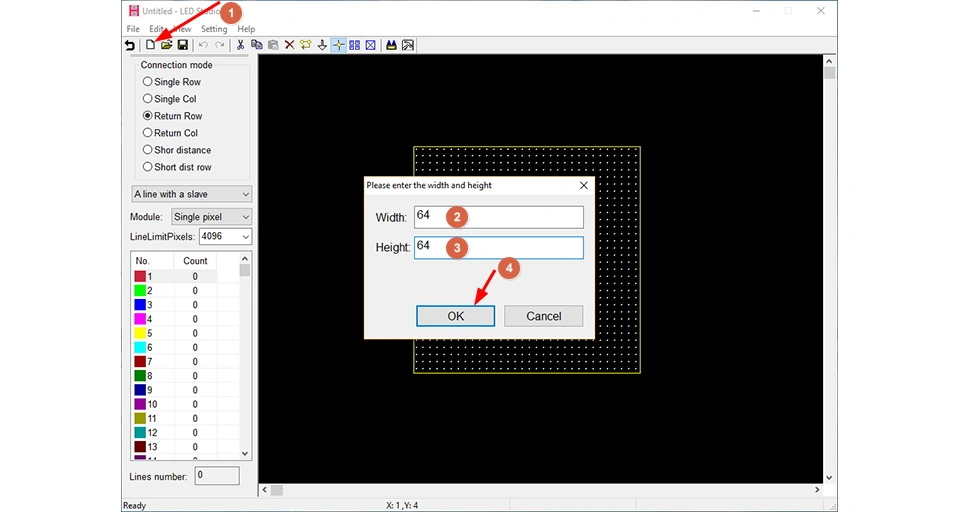This screenshot has width=960, height=512.
Task: Open the File menu
Action: click(x=133, y=29)
